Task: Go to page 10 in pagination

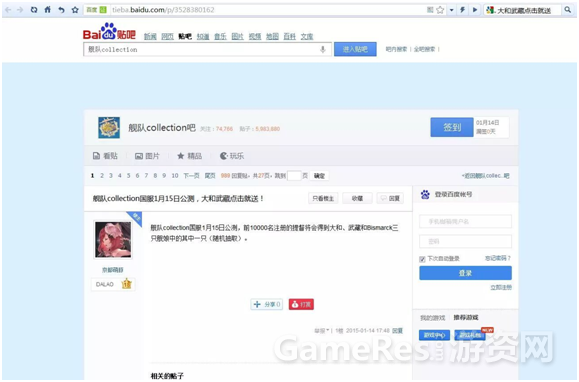Action: click(175, 176)
